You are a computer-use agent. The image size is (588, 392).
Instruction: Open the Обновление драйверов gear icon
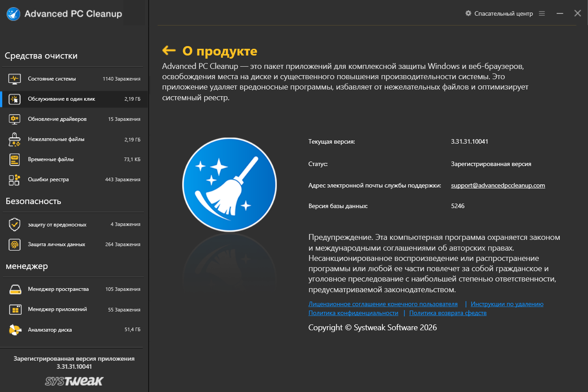(15, 119)
